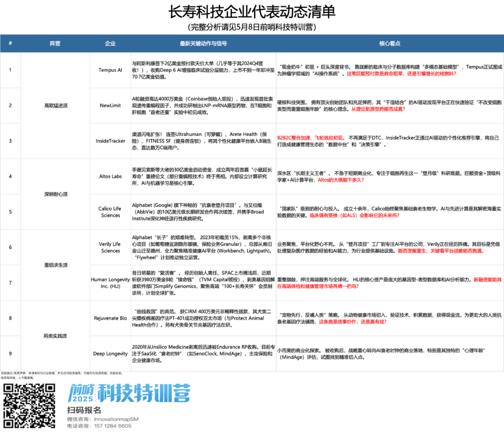
Task: Click the 扫码报名 label
Action: (84, 410)
